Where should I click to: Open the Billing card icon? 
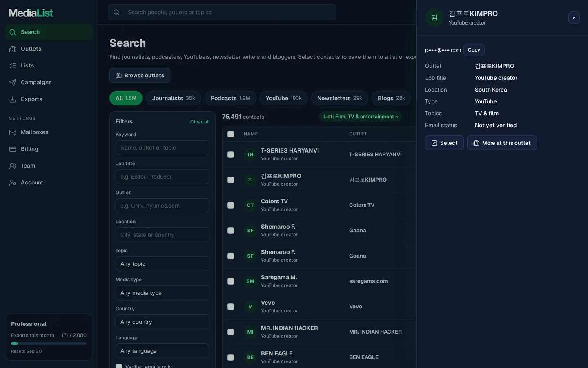pyautogui.click(x=13, y=149)
